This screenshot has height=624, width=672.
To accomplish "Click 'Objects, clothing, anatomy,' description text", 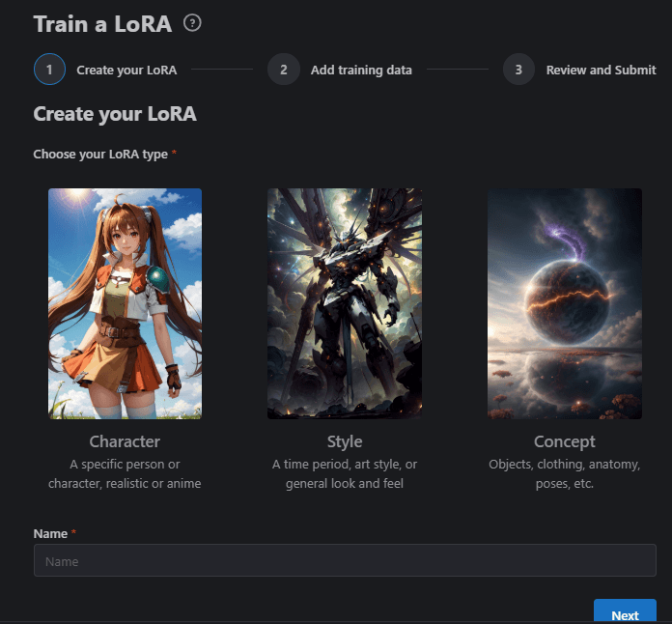I will pyautogui.click(x=565, y=465).
